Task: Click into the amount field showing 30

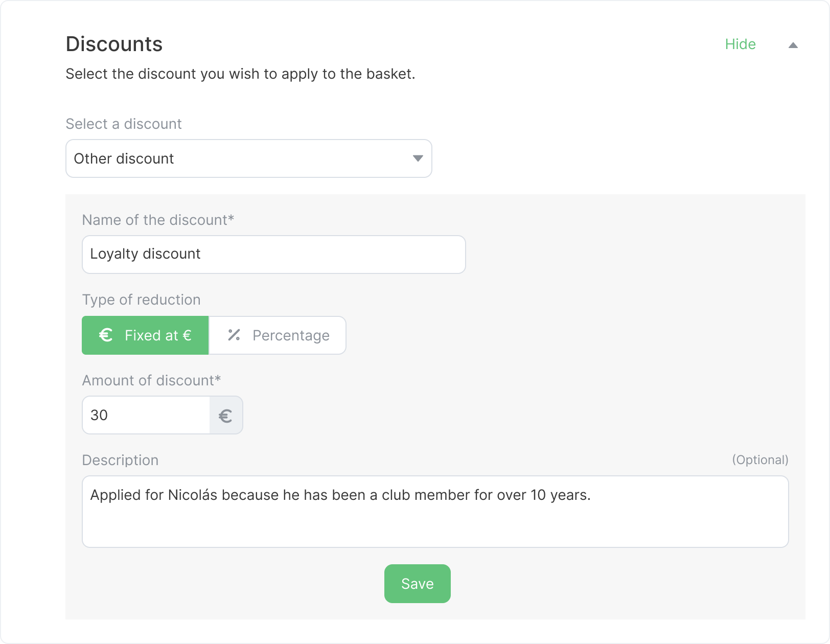Action: pyautogui.click(x=146, y=415)
